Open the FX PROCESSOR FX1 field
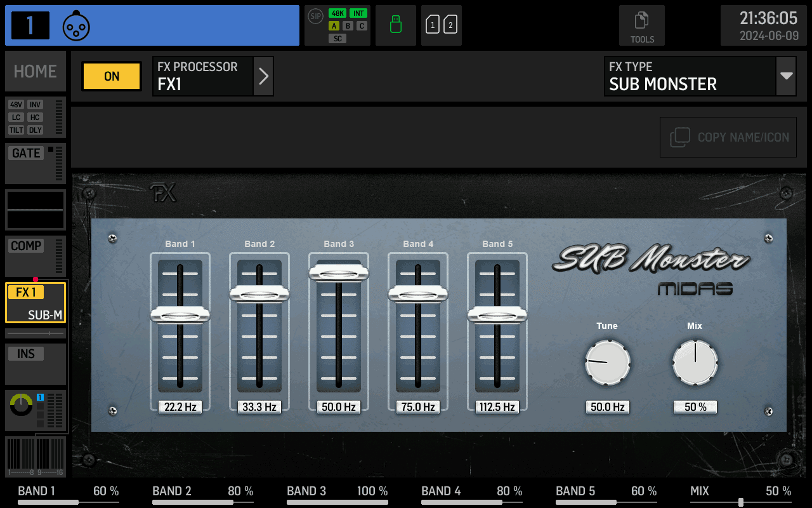This screenshot has width=812, height=508. click(x=203, y=76)
